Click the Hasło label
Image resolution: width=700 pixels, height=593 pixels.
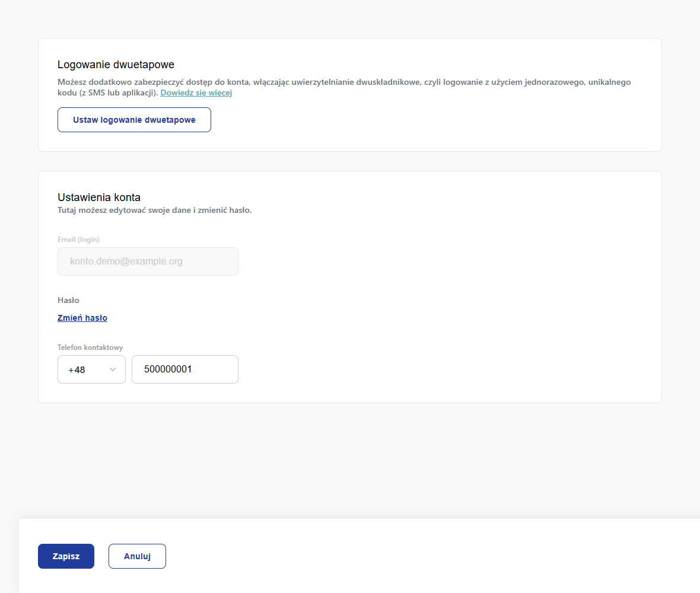(x=68, y=300)
